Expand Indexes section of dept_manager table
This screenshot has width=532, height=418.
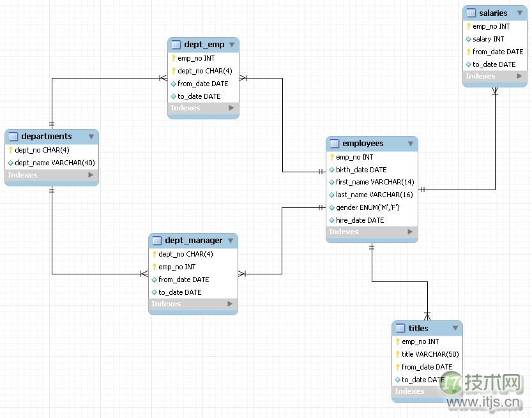click(x=230, y=304)
